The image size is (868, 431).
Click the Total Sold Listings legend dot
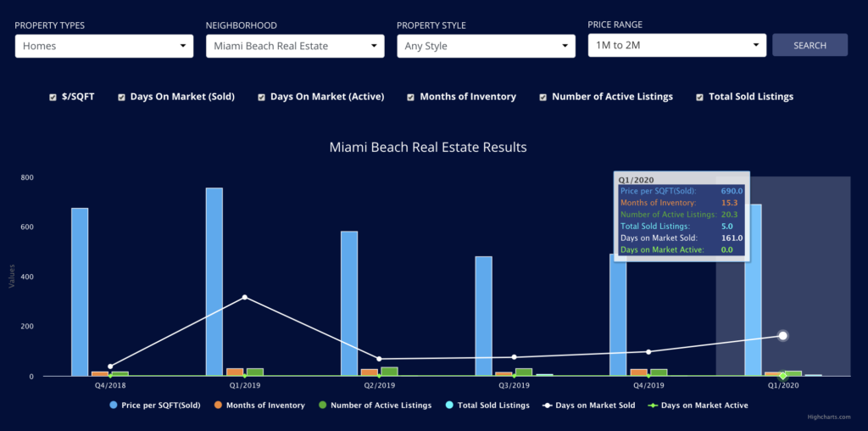click(449, 405)
